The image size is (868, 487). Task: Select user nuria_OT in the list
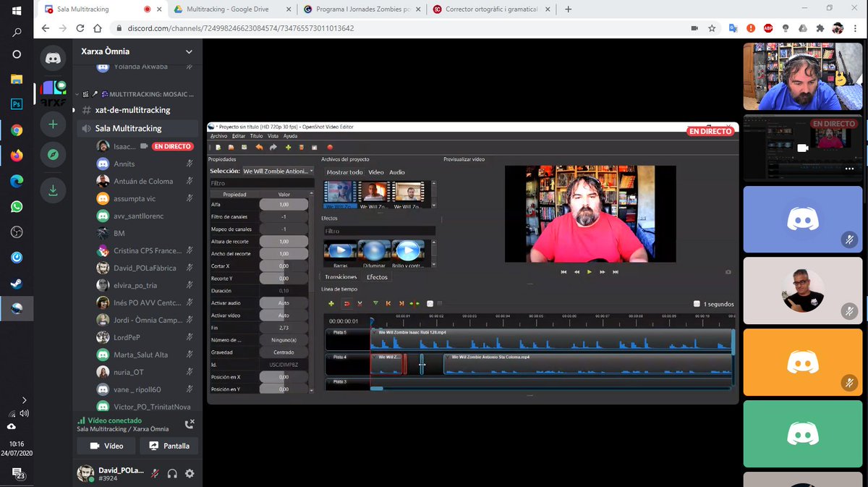(128, 372)
